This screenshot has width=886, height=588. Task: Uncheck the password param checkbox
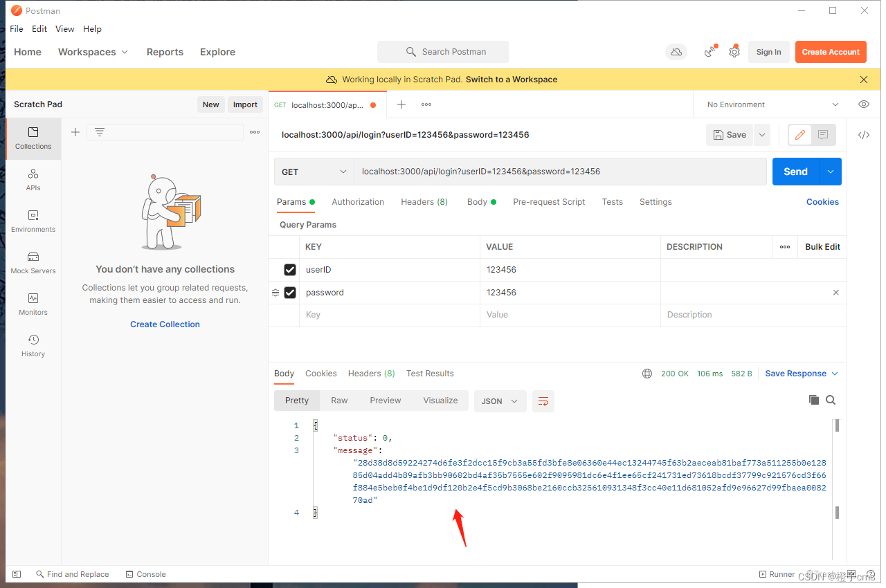[290, 293]
